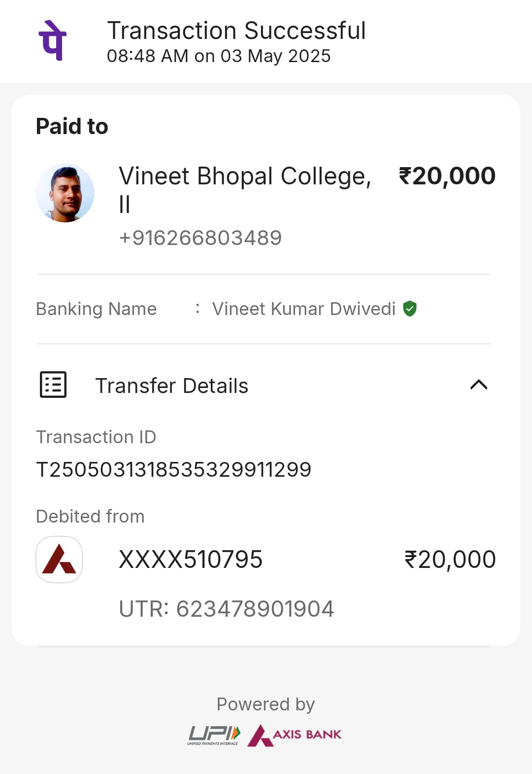The image size is (532, 774).
Task: Open the recipient's profile photo
Action: [65, 193]
